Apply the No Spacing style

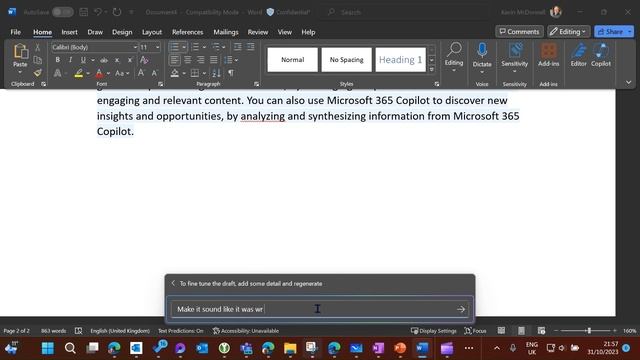[347, 60]
